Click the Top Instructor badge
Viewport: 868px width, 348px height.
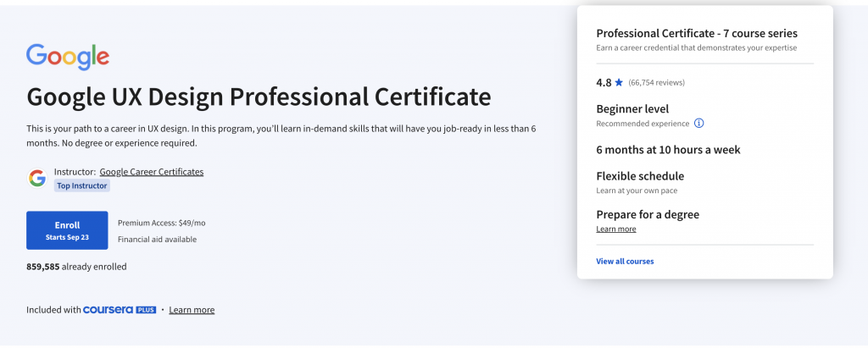tap(82, 186)
